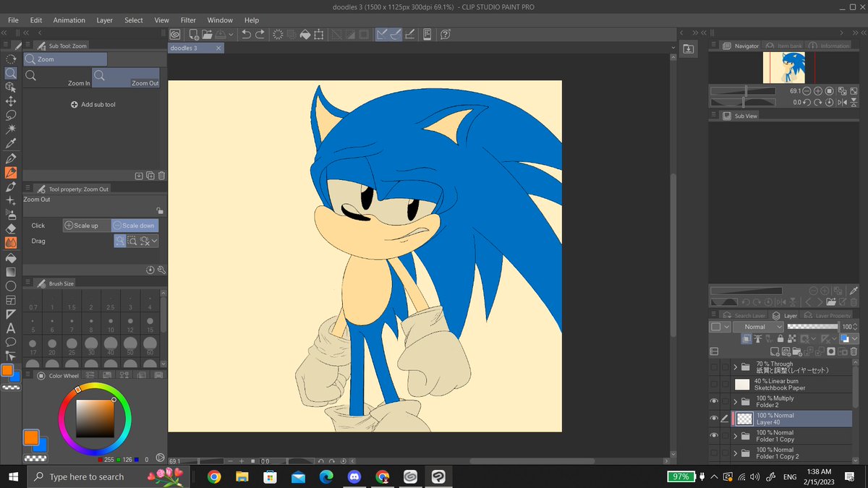Screen dimensions: 868x488
Task: Click the Add sub tool button
Action: point(93,104)
